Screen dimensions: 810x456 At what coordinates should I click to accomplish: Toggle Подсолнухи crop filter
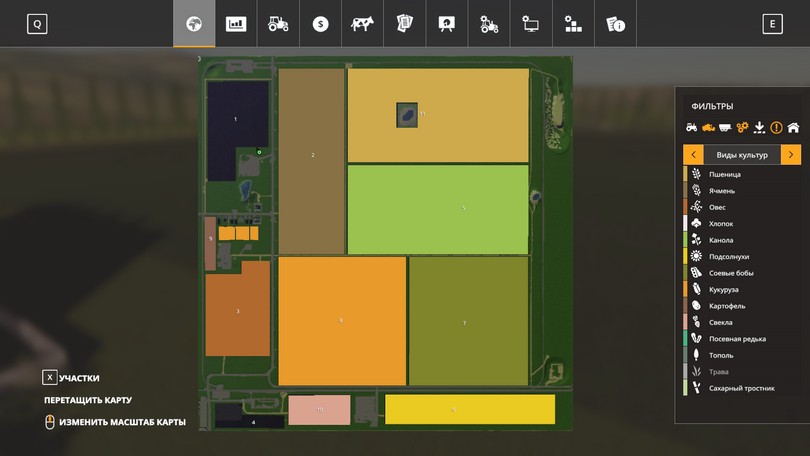pyautogui.click(x=728, y=257)
